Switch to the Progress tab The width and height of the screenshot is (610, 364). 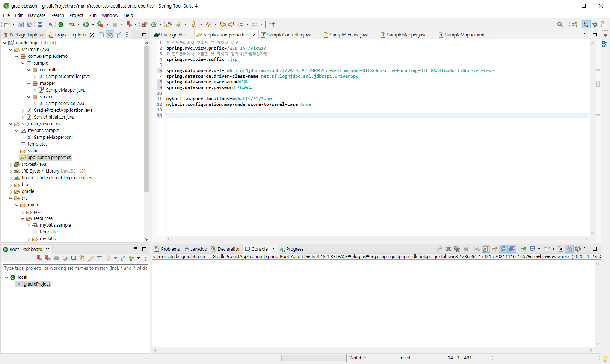(291, 249)
